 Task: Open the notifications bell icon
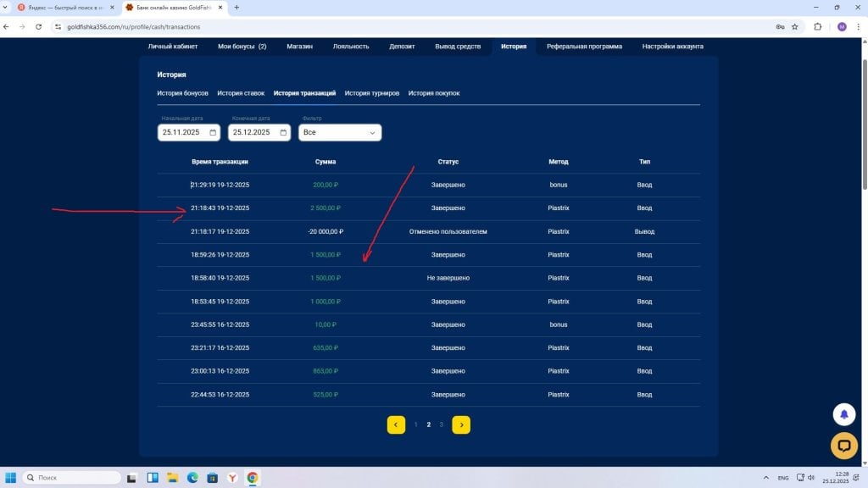[843, 413]
